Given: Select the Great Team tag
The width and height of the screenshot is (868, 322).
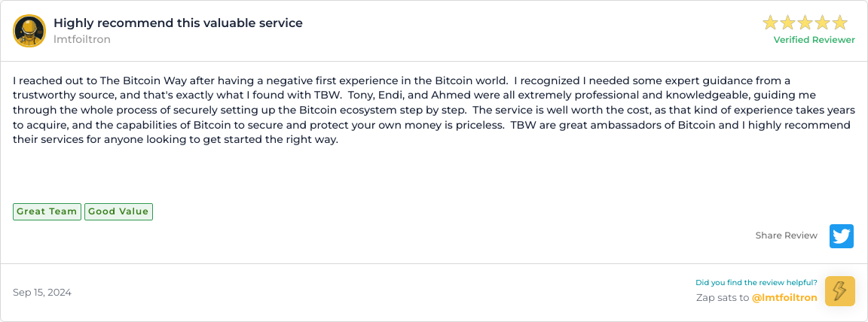Looking at the screenshot, I should 47,211.
